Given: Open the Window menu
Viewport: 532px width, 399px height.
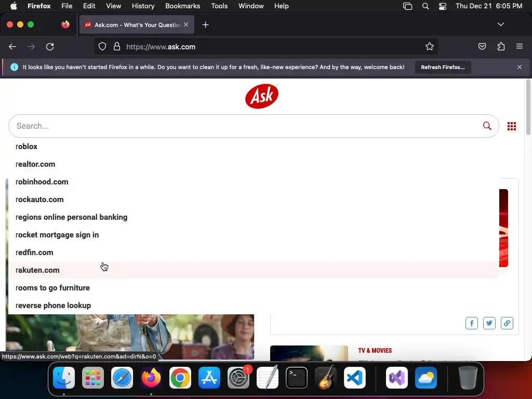Looking at the screenshot, I should click(251, 6).
